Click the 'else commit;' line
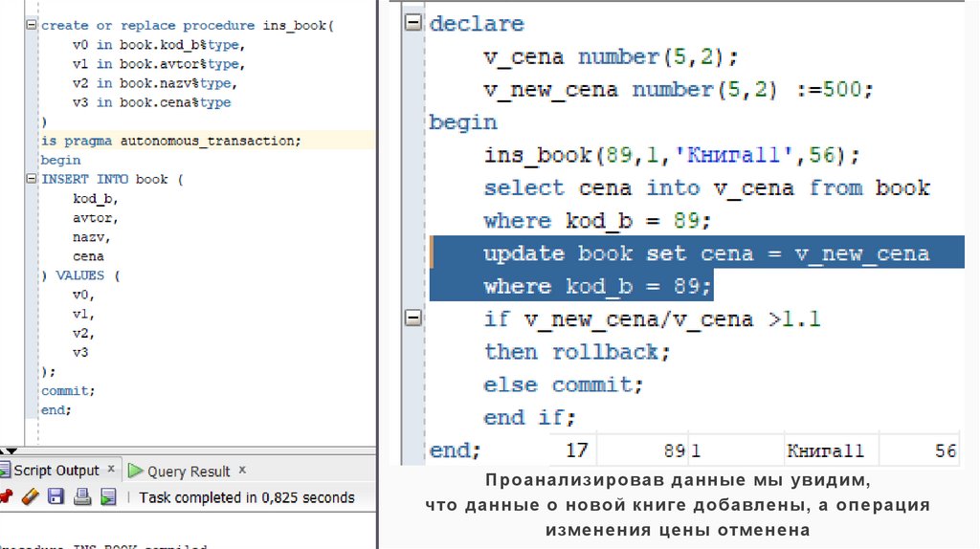 pyautogui.click(x=563, y=384)
